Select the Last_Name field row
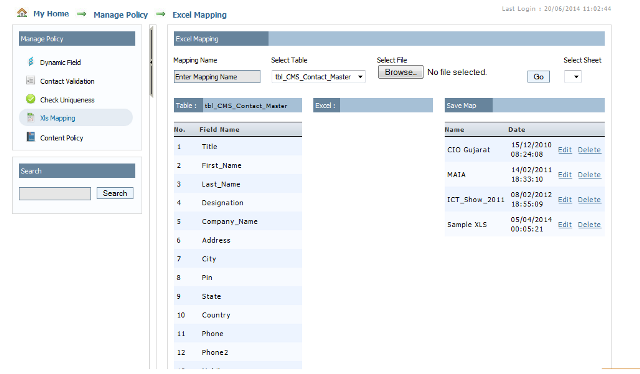The image size is (640, 374). click(x=238, y=184)
